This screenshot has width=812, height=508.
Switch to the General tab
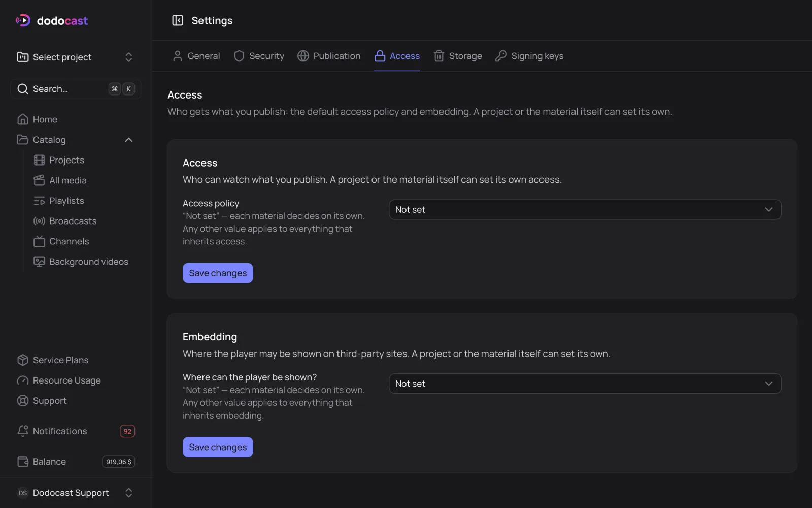(x=196, y=56)
